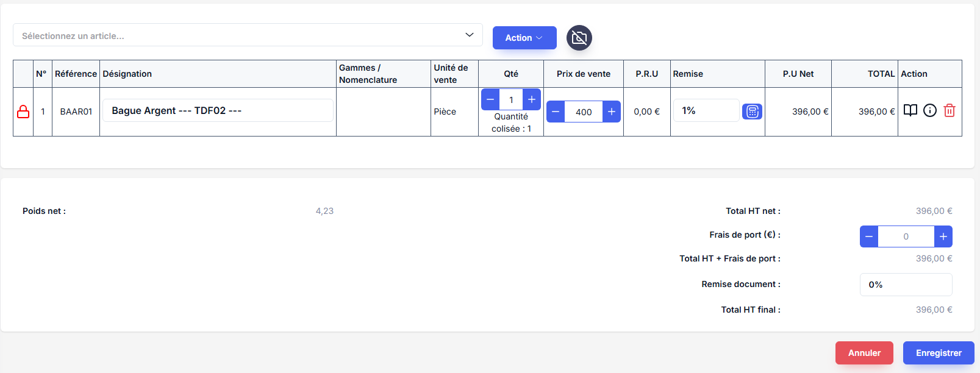Delete the BAAR01 line with trash icon
Viewport: 980px width, 373px height.
tap(949, 110)
